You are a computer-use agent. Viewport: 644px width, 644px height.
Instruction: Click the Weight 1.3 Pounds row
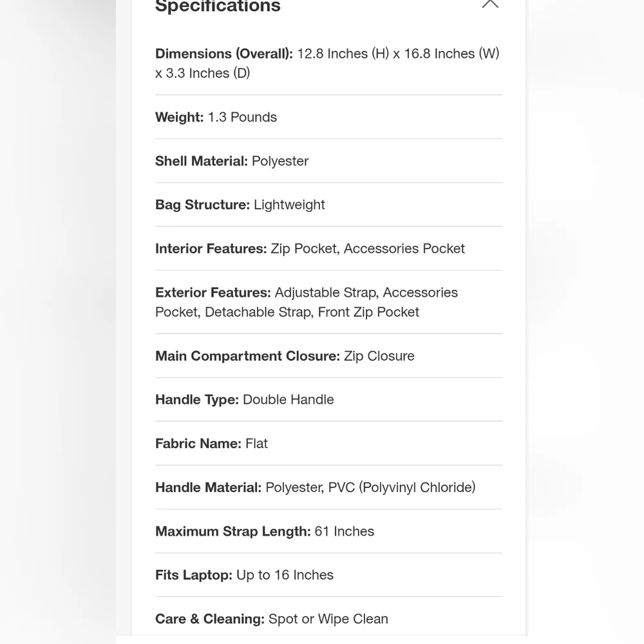coord(328,117)
